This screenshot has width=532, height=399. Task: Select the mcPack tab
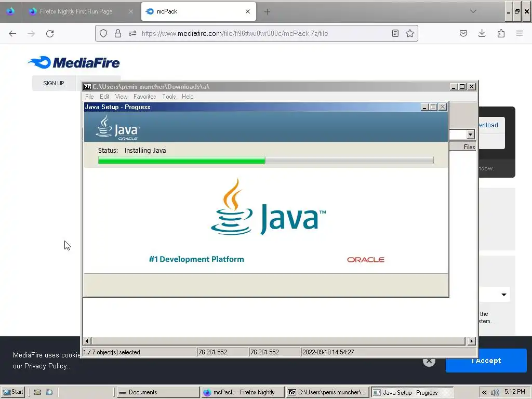pos(198,11)
